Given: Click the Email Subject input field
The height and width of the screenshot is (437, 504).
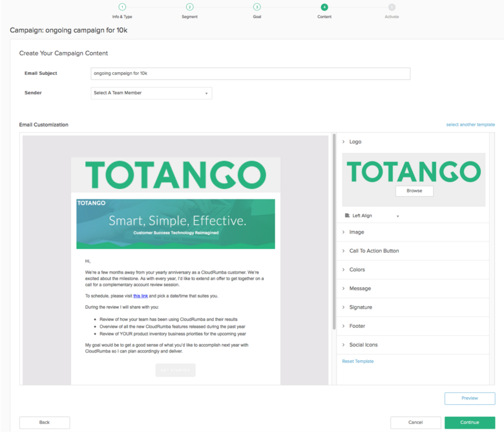Looking at the screenshot, I should (x=251, y=74).
